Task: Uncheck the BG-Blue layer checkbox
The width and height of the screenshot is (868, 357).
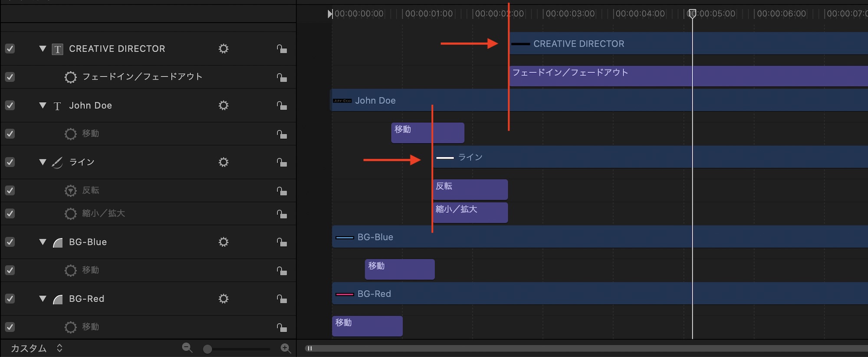Action: 10,242
